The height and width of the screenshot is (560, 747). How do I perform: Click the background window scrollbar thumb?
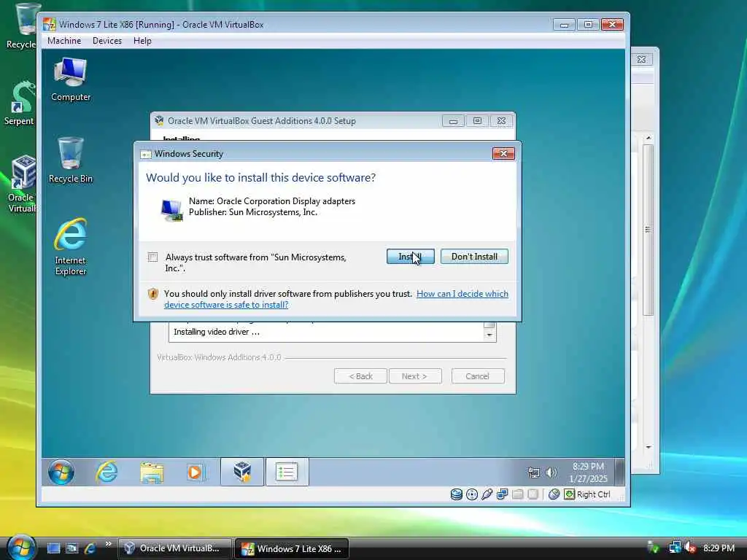(648, 230)
